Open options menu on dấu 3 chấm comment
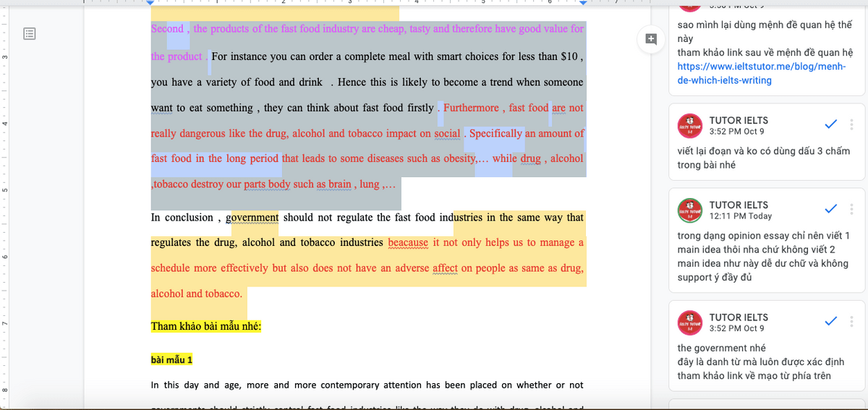The height and width of the screenshot is (410, 868). [x=851, y=125]
